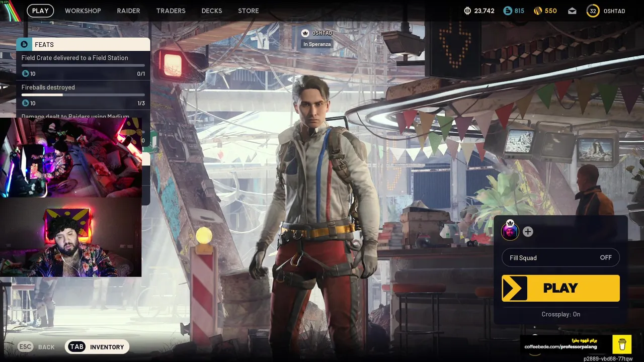This screenshot has width=644, height=362.
Task: Click the blue cred icon beside 815
Action: (x=508, y=11)
